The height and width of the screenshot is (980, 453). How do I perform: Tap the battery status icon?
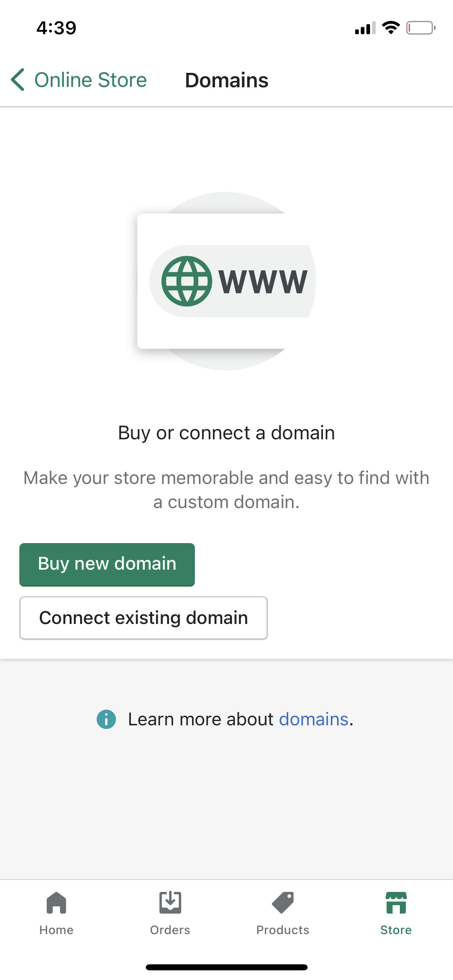point(421,28)
